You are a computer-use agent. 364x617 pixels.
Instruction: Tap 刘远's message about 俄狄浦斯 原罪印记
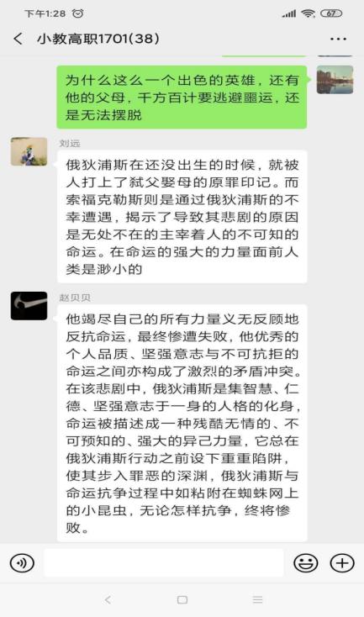point(182,217)
